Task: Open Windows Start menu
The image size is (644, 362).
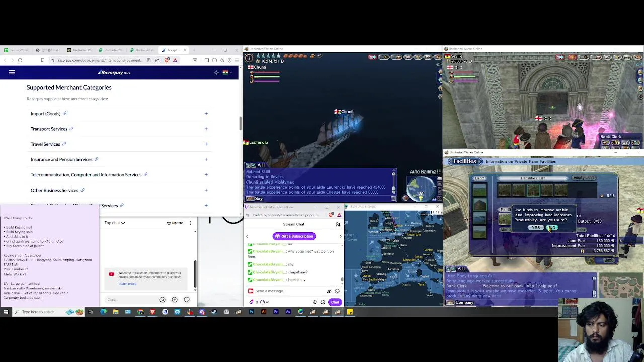Action: pos(6,312)
